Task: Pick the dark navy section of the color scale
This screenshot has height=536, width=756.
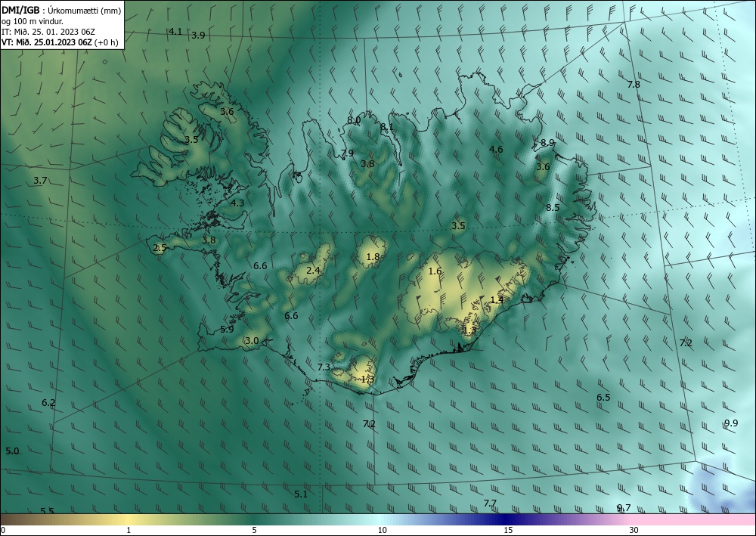Action: [x=507, y=519]
